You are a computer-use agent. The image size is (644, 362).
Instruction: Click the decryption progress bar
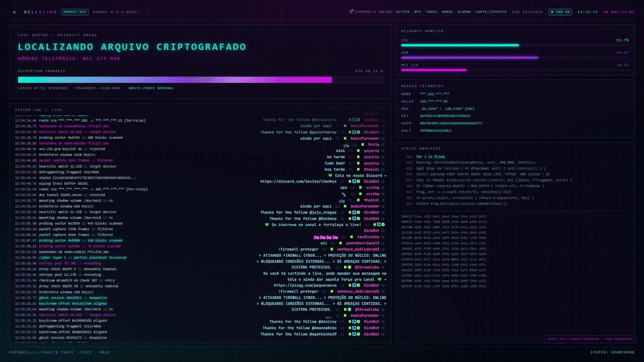tap(200, 79)
